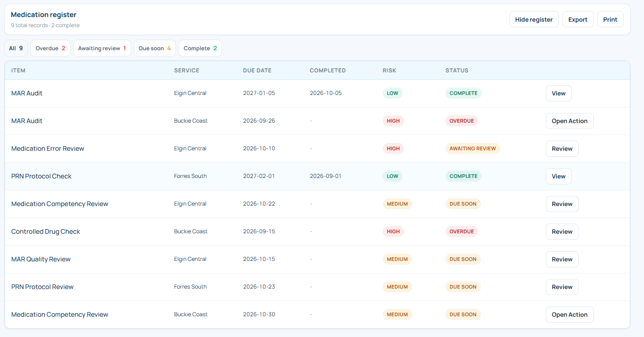The width and height of the screenshot is (644, 337).
Task: Click the completed date 2026-10-05
Action: pos(326,93)
